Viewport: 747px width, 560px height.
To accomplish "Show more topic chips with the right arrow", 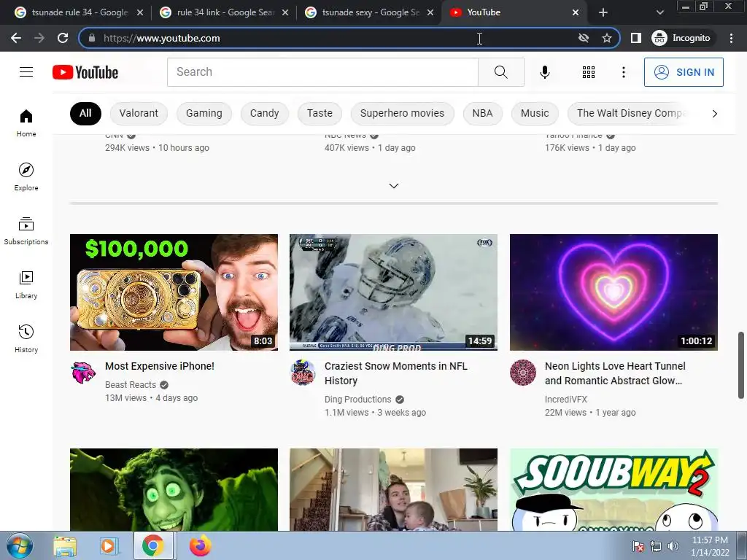I will pos(714,113).
